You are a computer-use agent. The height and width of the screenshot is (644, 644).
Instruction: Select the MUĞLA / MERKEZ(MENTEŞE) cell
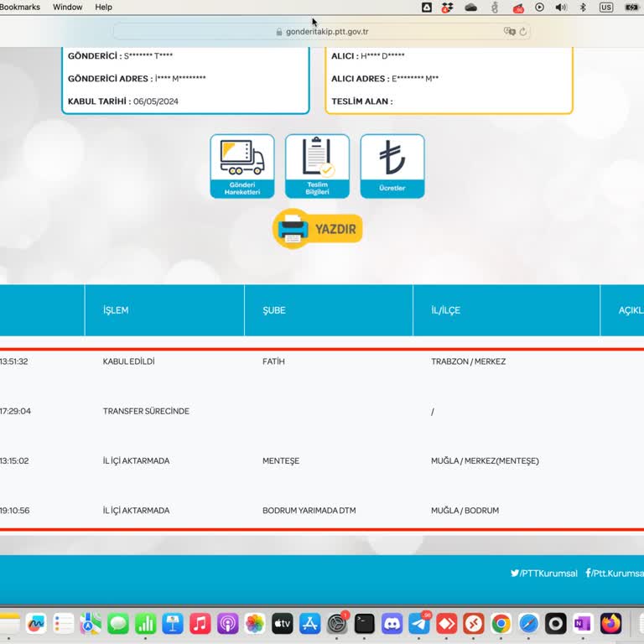(x=485, y=461)
